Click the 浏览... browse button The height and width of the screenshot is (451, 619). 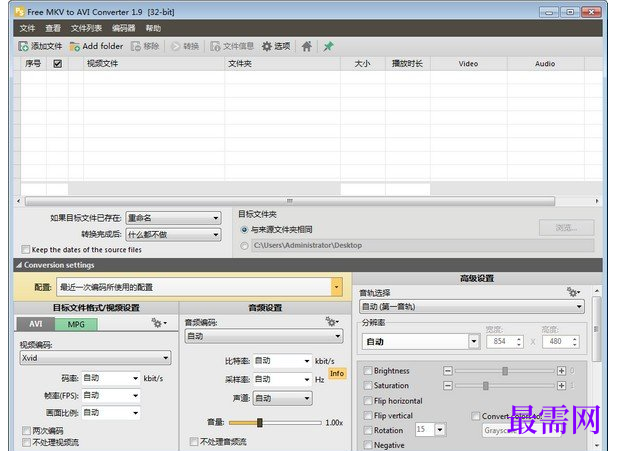[566, 228]
